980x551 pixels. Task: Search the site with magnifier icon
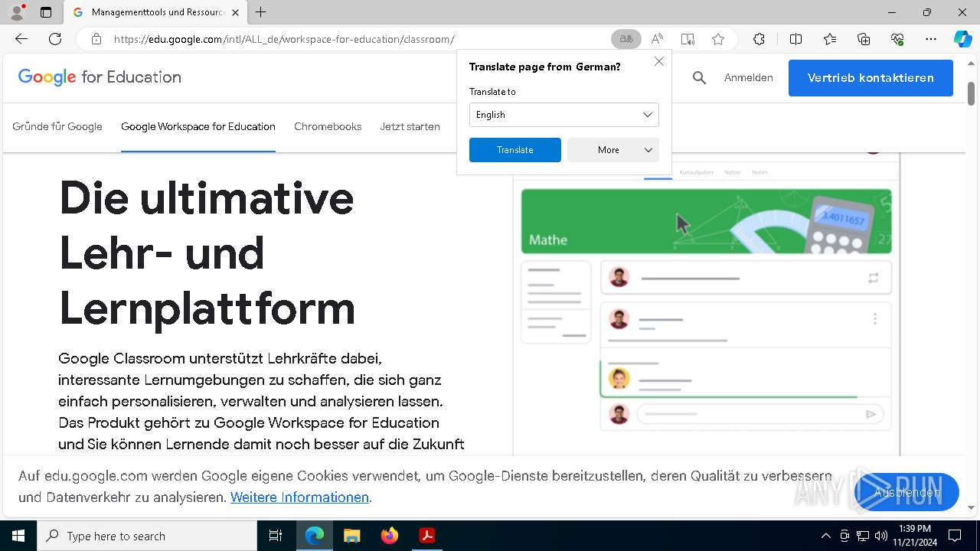699,77
